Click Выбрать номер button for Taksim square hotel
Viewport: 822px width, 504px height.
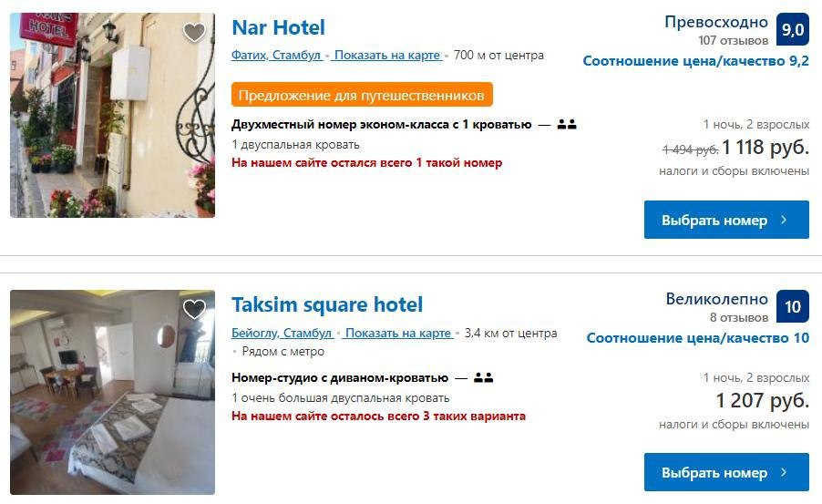pyautogui.click(x=726, y=472)
